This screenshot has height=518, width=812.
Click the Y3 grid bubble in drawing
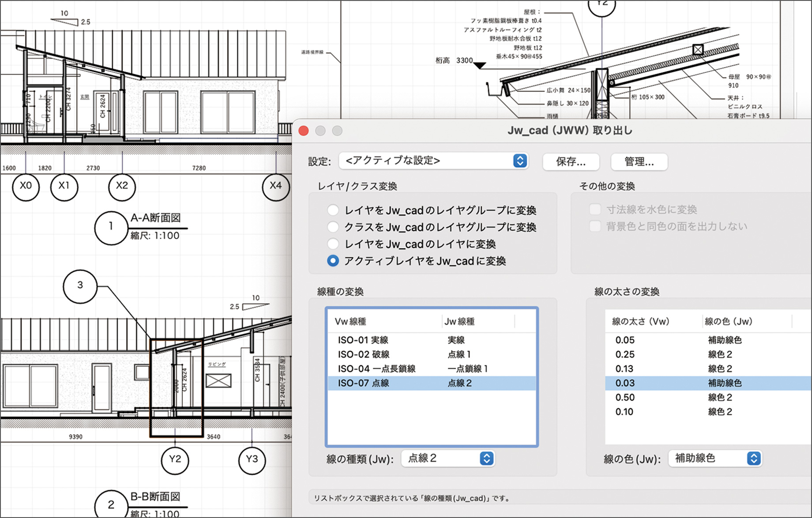pyautogui.click(x=252, y=461)
